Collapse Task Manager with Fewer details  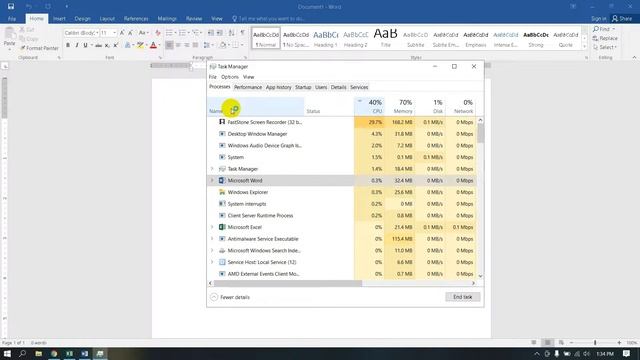click(230, 297)
